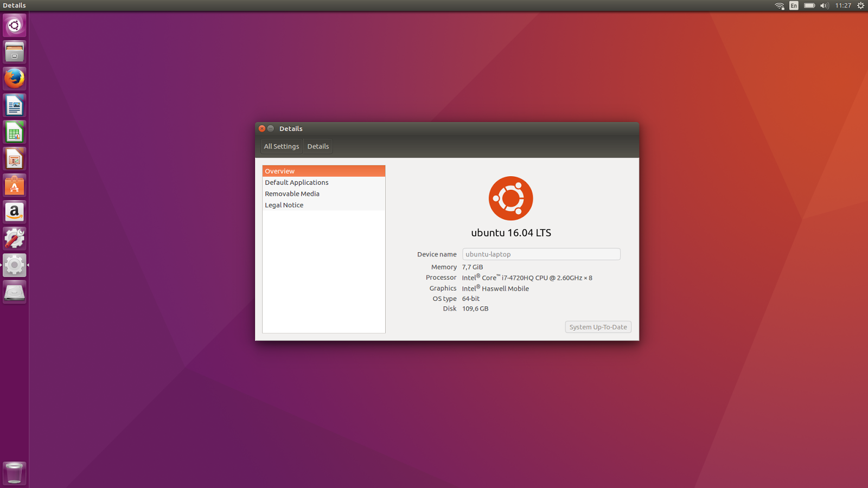Open LibreOffice Calc from the launcher

coord(14,132)
